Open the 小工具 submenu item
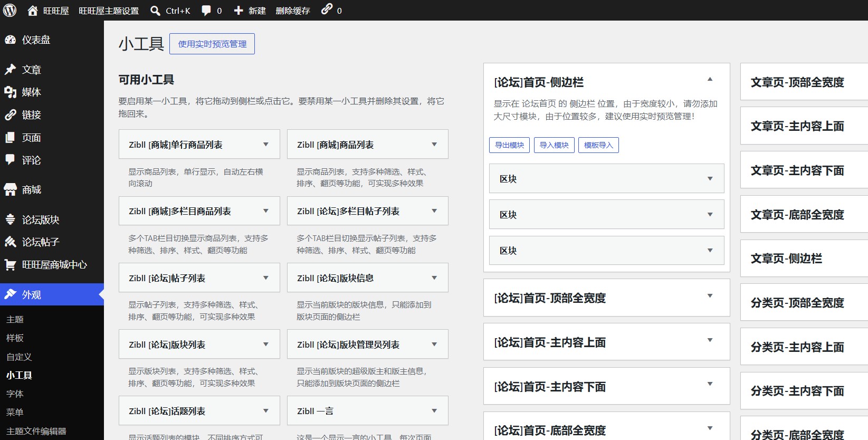 pyautogui.click(x=19, y=375)
